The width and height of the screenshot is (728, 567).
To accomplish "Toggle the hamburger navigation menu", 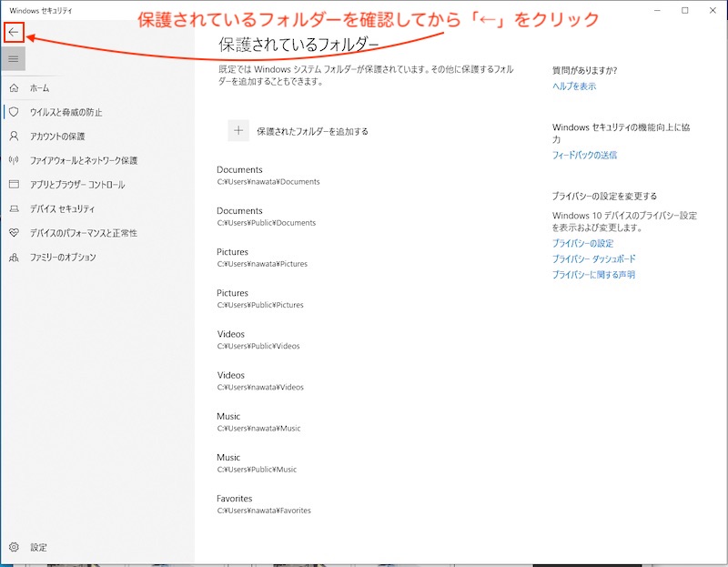I will pyautogui.click(x=13, y=58).
